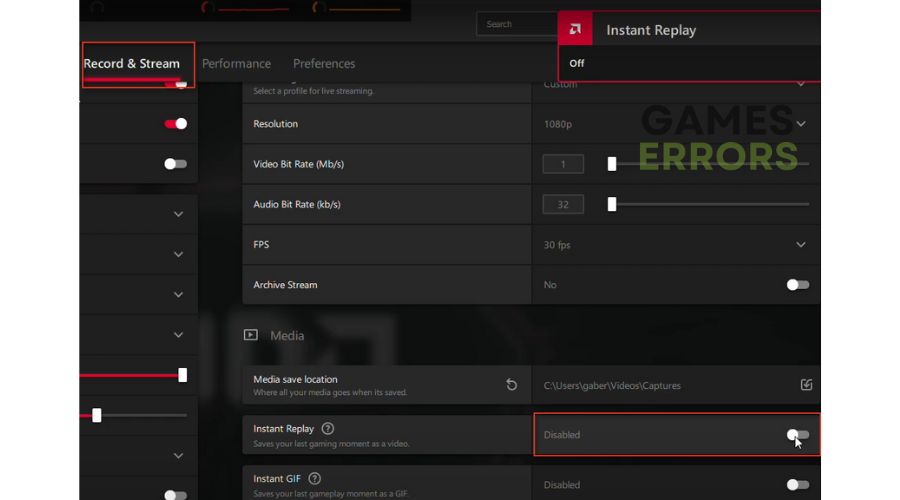Click the Audio Bit Rate slider handle

tap(612, 204)
